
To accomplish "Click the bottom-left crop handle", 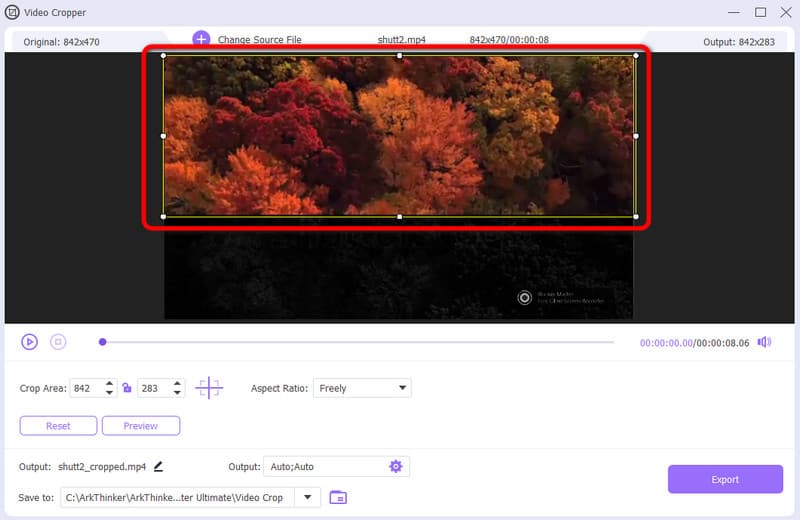I will (163, 217).
